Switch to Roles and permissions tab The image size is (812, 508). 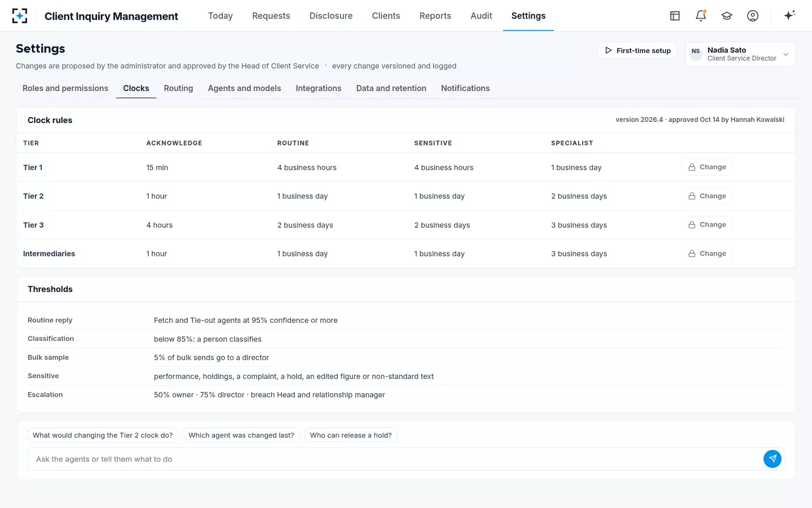pos(65,88)
